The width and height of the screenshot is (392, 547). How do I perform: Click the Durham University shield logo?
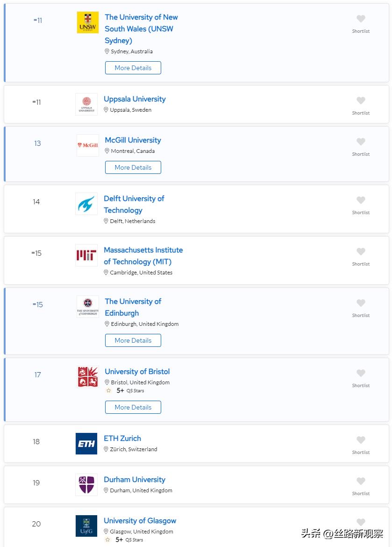86,485
